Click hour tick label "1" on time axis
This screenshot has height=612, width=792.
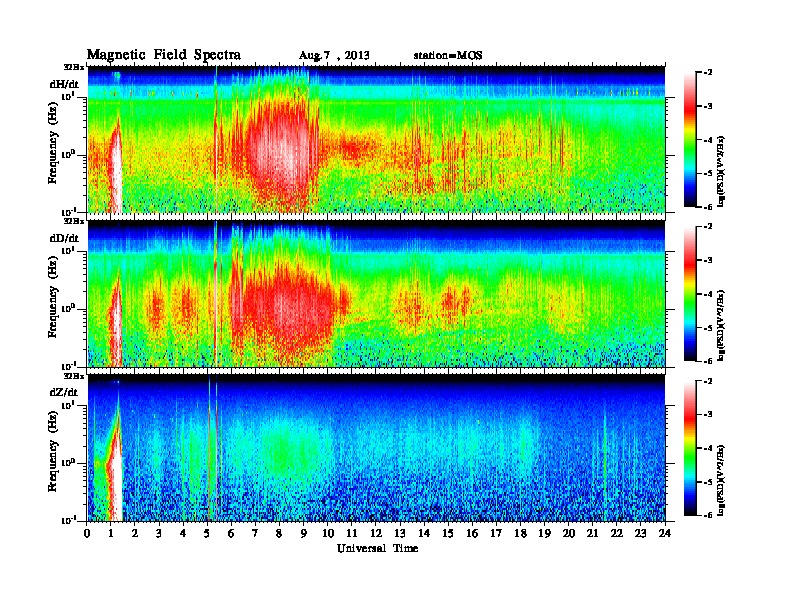[x=111, y=533]
